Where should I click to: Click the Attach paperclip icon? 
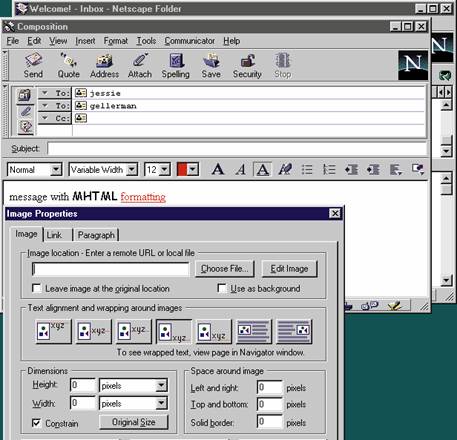pyautogui.click(x=140, y=66)
